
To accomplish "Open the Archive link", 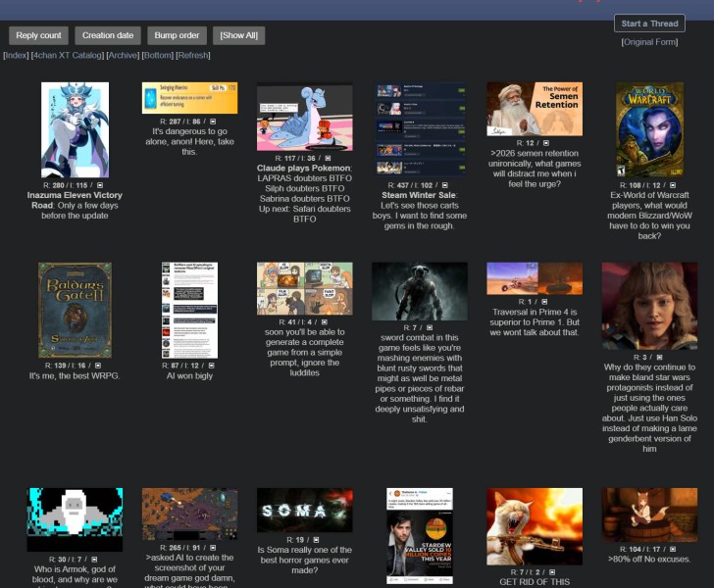I will (123, 56).
